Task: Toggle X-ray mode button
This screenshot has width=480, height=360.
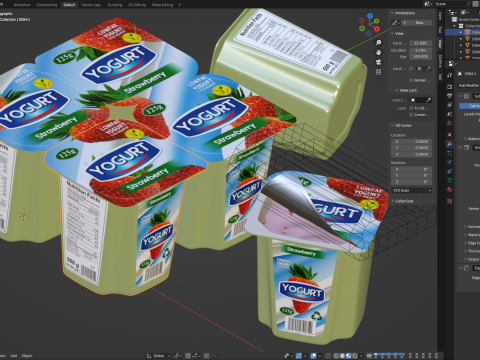Action: point(328,356)
